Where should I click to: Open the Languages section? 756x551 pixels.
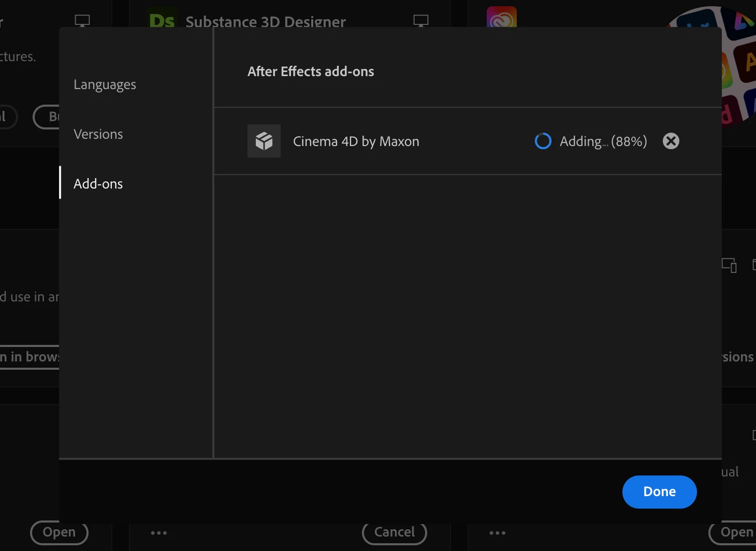pyautogui.click(x=105, y=84)
